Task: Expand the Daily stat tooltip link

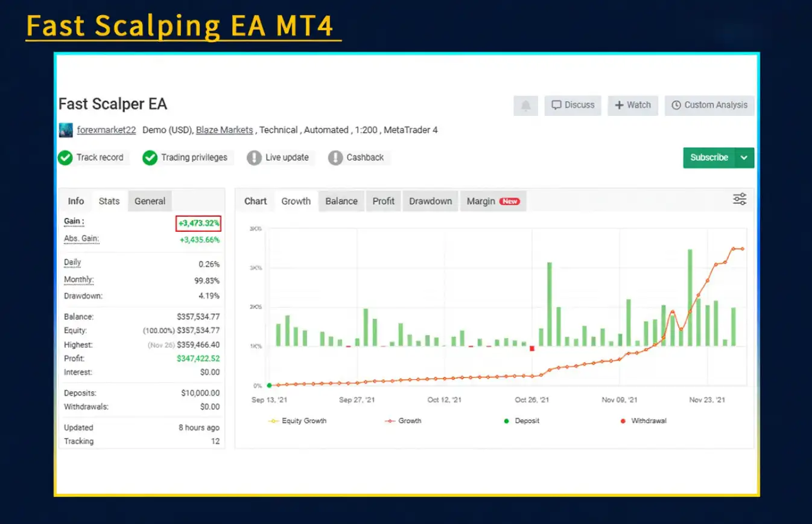Action: click(x=72, y=262)
